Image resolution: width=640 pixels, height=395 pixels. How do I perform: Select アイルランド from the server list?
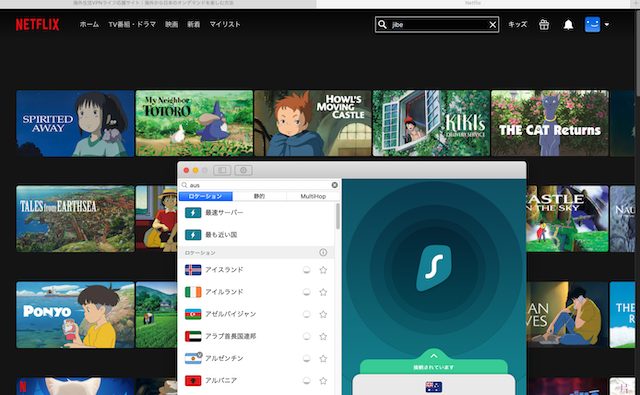click(x=257, y=292)
